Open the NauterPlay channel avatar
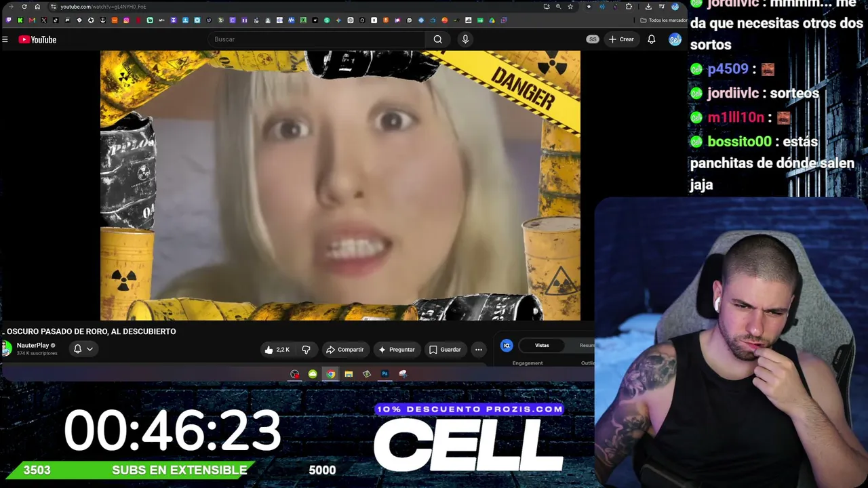The width and height of the screenshot is (868, 488). tap(7, 349)
